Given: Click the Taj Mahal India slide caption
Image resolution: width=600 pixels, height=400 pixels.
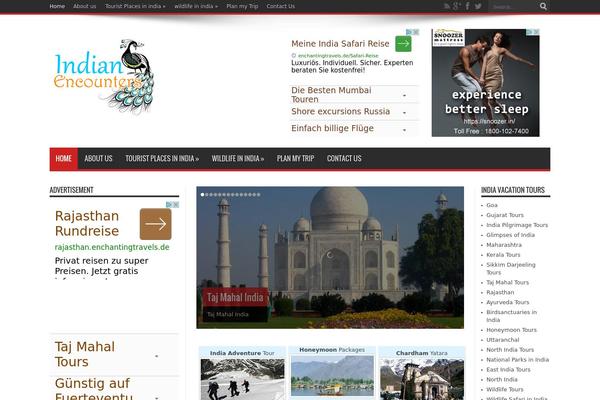Looking at the screenshot, I should pos(235,297).
